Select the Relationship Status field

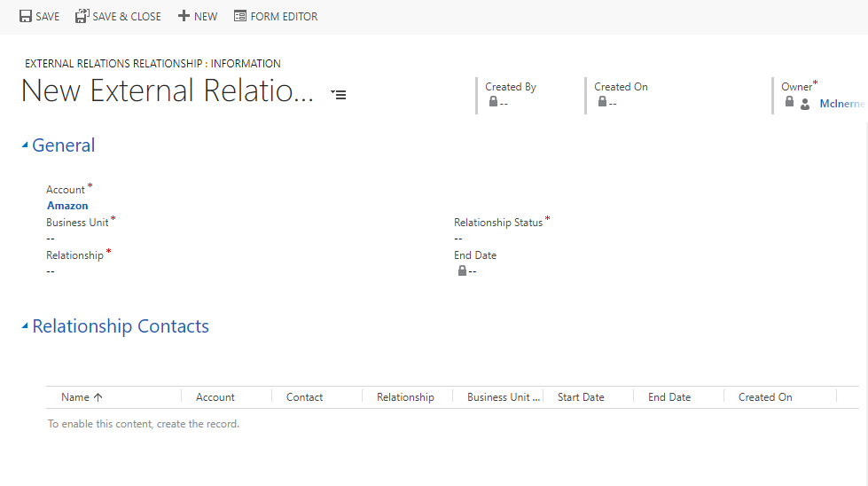pyautogui.click(x=458, y=238)
